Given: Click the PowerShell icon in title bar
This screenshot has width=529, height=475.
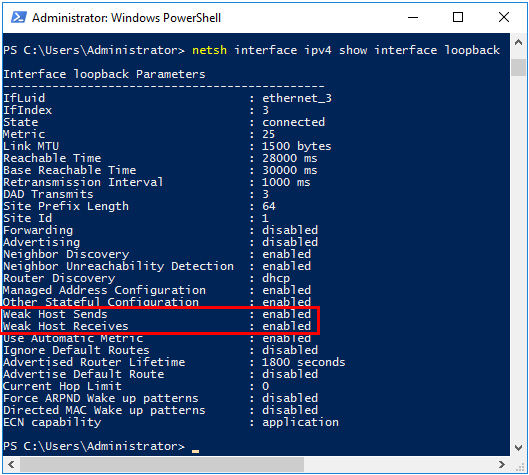Looking at the screenshot, I should [19, 17].
